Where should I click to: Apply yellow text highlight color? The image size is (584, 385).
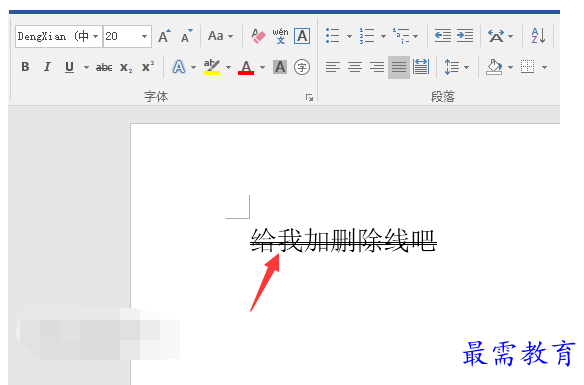pyautogui.click(x=212, y=67)
